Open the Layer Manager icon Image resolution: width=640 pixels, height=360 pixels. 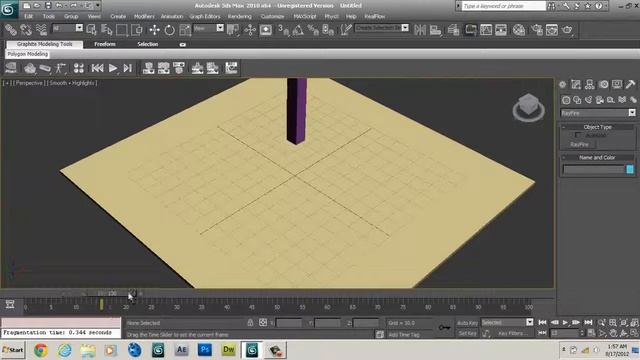pyautogui.click(x=453, y=30)
